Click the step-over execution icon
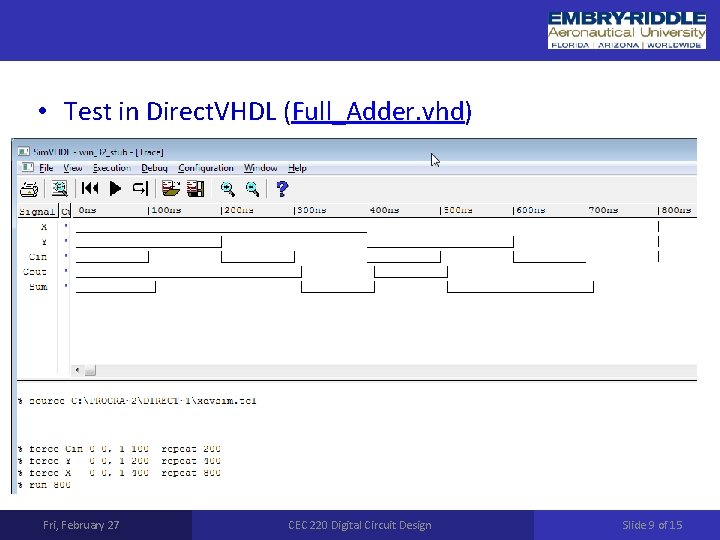The width and height of the screenshot is (720, 540). [x=140, y=188]
